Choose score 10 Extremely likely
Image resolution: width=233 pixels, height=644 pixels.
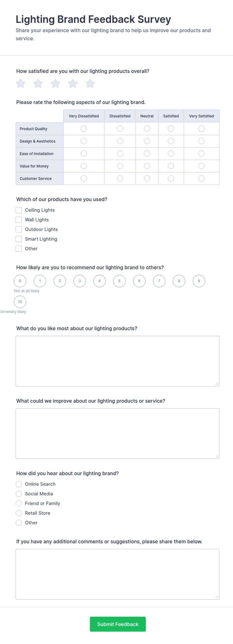20,302
